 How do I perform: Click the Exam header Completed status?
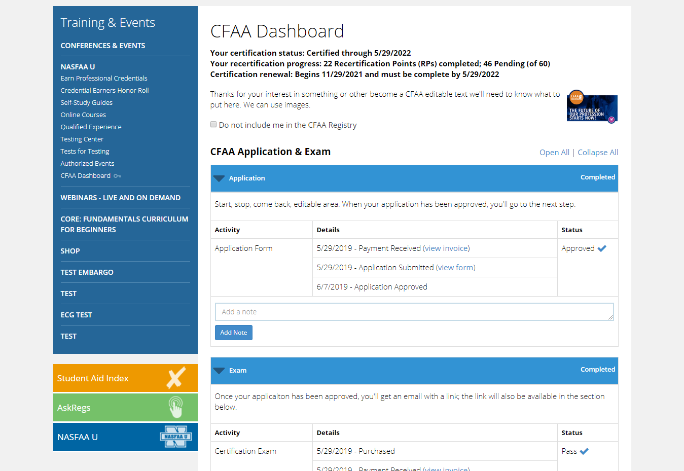598,369
